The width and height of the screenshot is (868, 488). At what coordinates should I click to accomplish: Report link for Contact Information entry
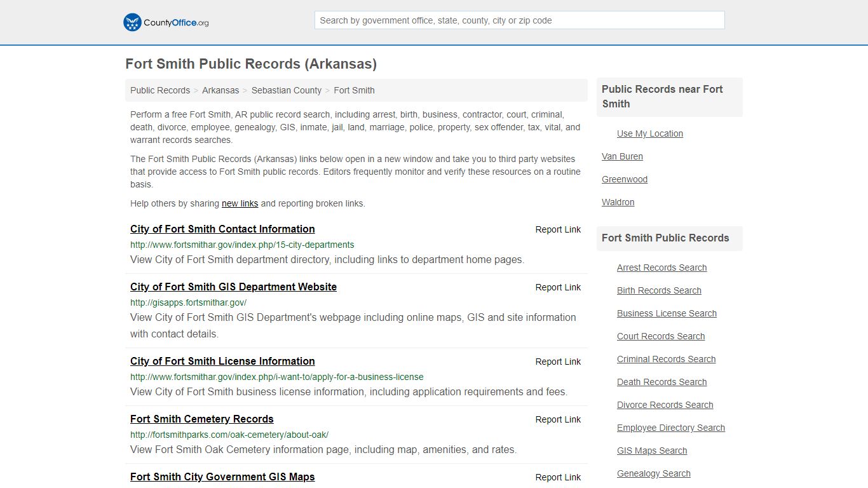point(558,229)
